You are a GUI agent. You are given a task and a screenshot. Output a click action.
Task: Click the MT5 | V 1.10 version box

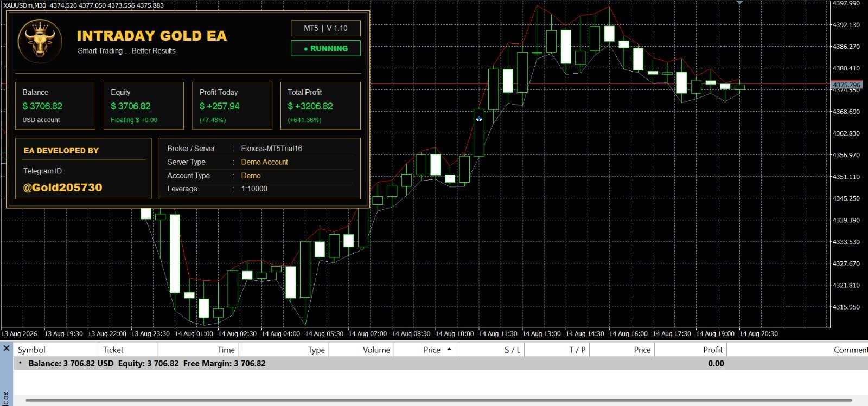(x=325, y=28)
